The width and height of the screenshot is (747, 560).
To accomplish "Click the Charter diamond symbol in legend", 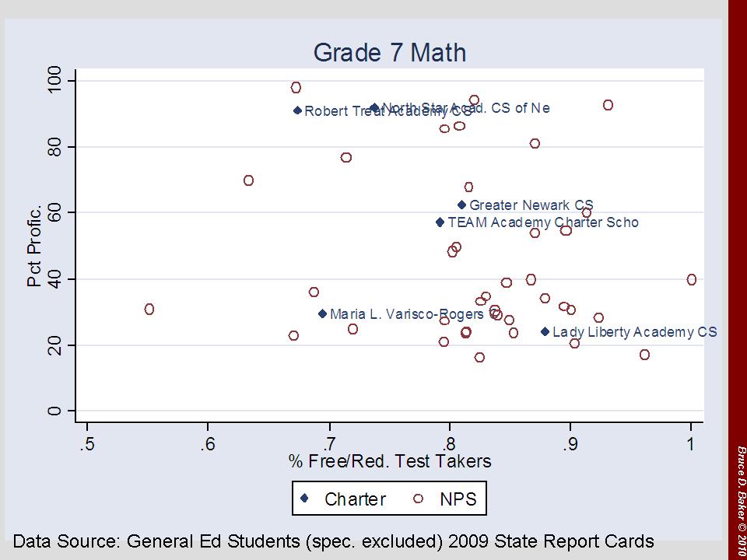I will pos(305,499).
